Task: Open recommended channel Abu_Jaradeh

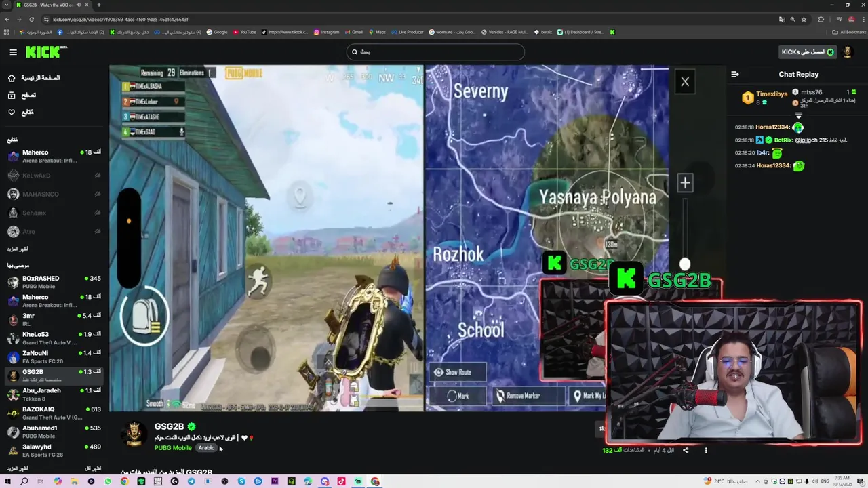Action: [x=54, y=394]
